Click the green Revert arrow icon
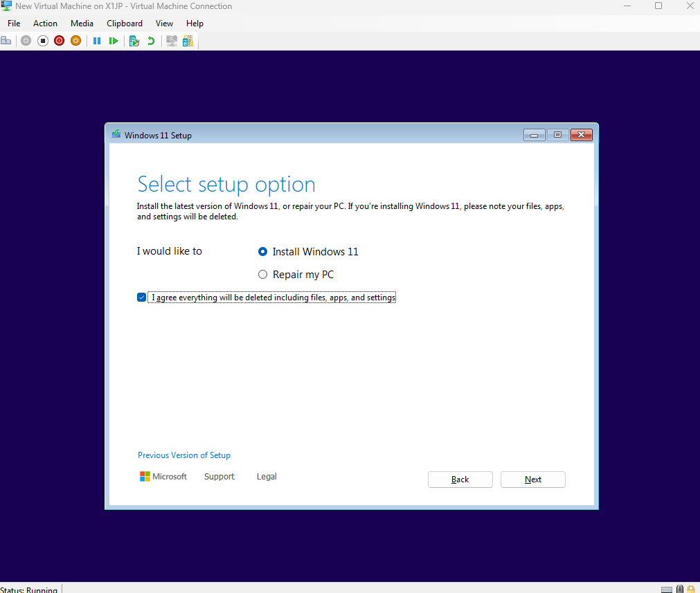The height and width of the screenshot is (593, 700). tap(151, 41)
